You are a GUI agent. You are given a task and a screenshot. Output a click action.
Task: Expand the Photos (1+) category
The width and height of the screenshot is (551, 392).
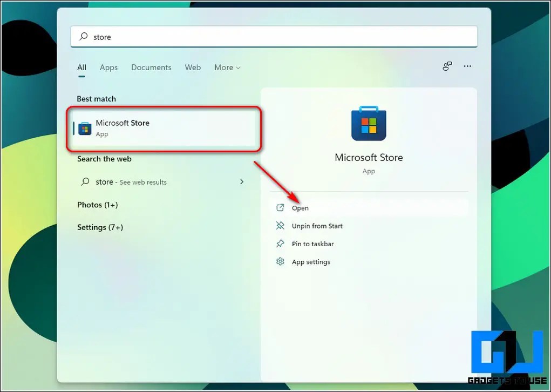coord(97,205)
